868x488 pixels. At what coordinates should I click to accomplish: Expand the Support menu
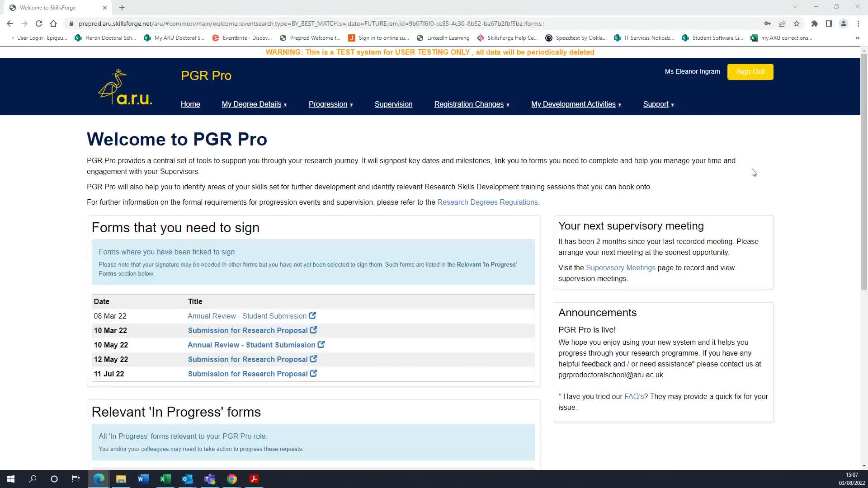click(x=658, y=104)
